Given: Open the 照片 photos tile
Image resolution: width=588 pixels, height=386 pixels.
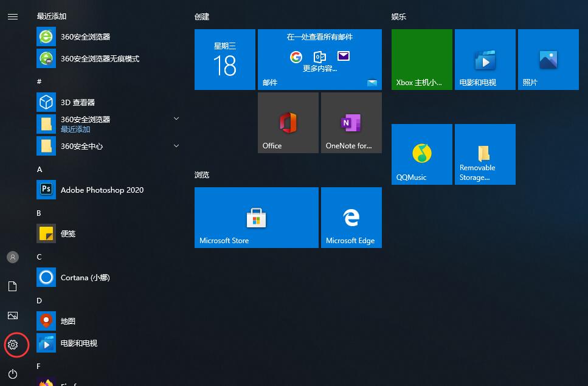Looking at the screenshot, I should pyautogui.click(x=548, y=60).
